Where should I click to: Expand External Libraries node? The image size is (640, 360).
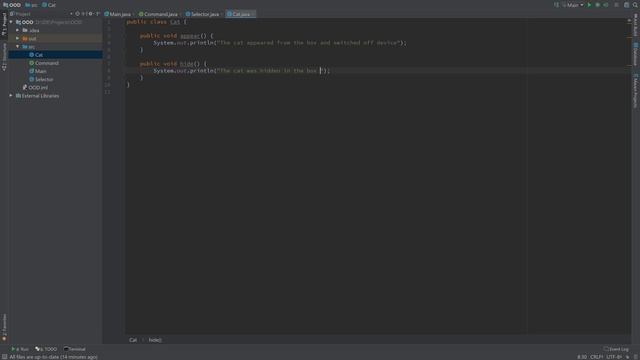[x=11, y=96]
